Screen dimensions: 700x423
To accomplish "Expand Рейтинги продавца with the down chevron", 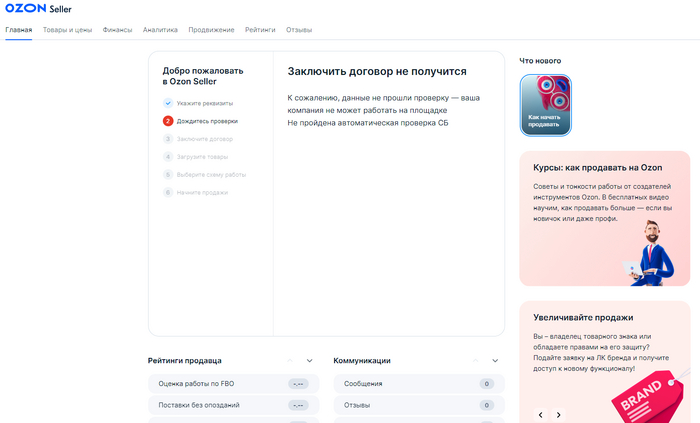I will point(309,361).
